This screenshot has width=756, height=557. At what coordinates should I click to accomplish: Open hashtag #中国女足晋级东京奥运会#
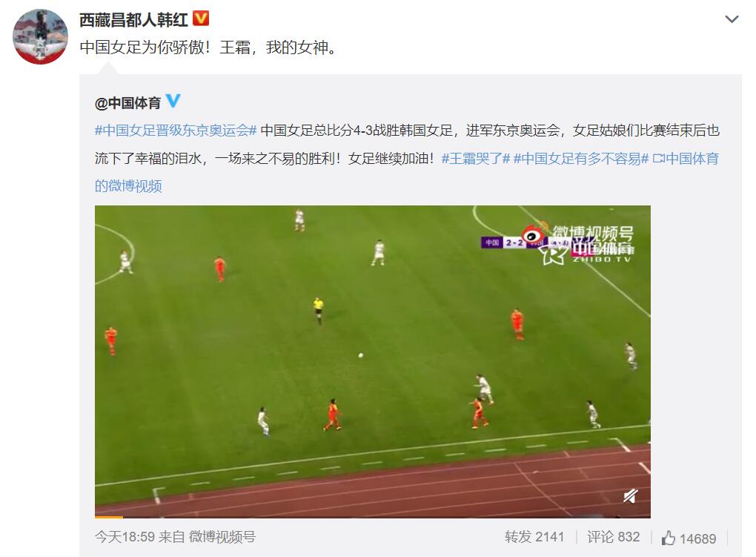point(176,131)
